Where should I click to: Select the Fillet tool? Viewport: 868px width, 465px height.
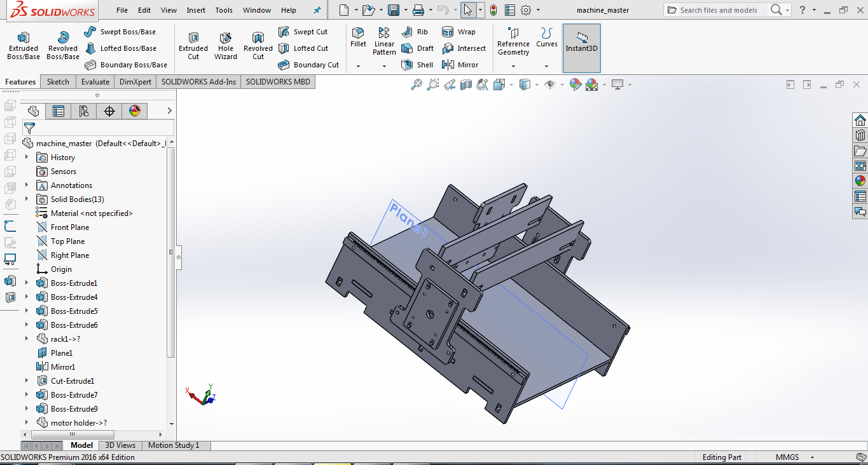click(358, 37)
